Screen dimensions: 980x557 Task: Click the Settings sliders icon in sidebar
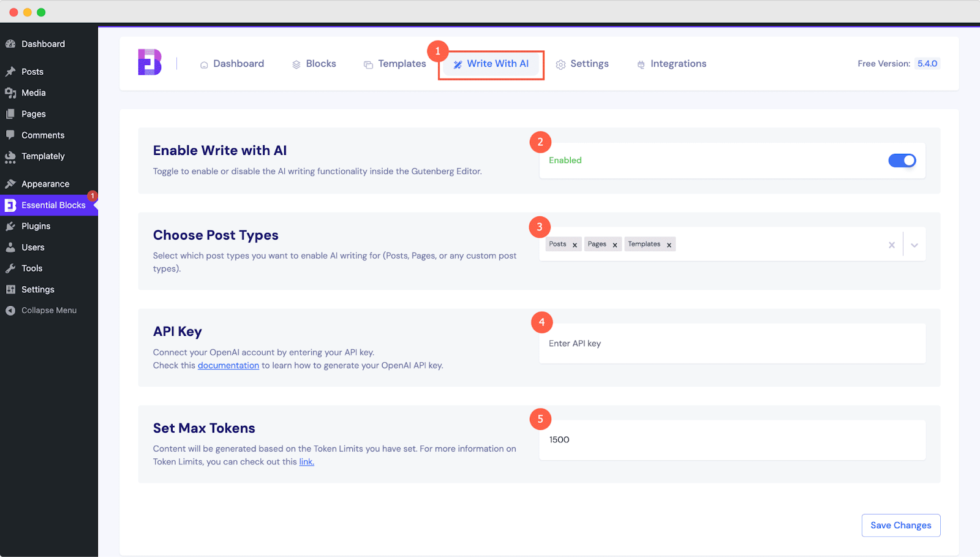point(10,290)
